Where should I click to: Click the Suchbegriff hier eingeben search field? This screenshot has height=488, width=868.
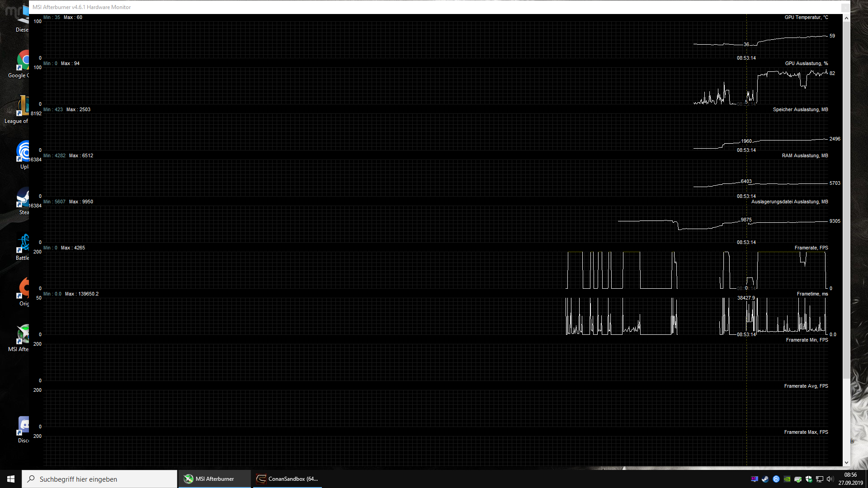pos(99,479)
